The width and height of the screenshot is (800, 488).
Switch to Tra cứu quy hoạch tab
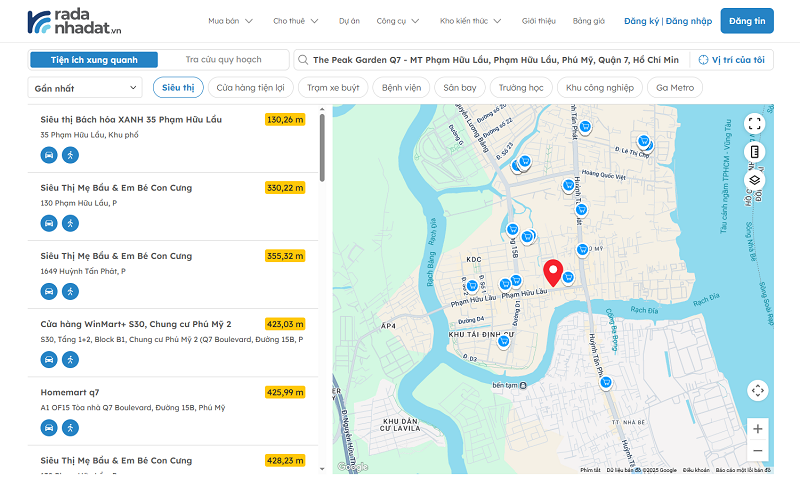coord(223,60)
